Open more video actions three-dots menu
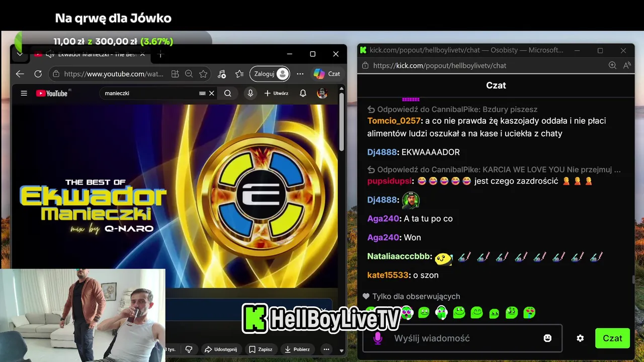Image resolution: width=644 pixels, height=362 pixels. click(x=326, y=349)
